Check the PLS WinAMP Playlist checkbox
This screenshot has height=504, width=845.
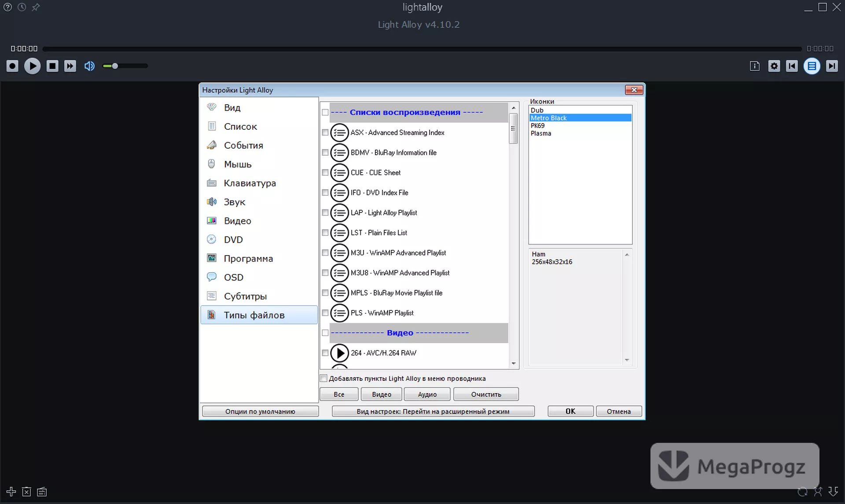point(325,313)
